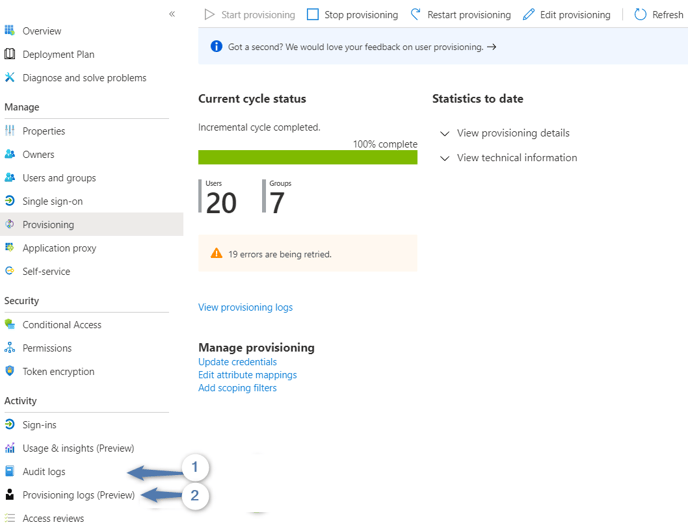Click the Deployment Plan book icon

pyautogui.click(x=10, y=54)
